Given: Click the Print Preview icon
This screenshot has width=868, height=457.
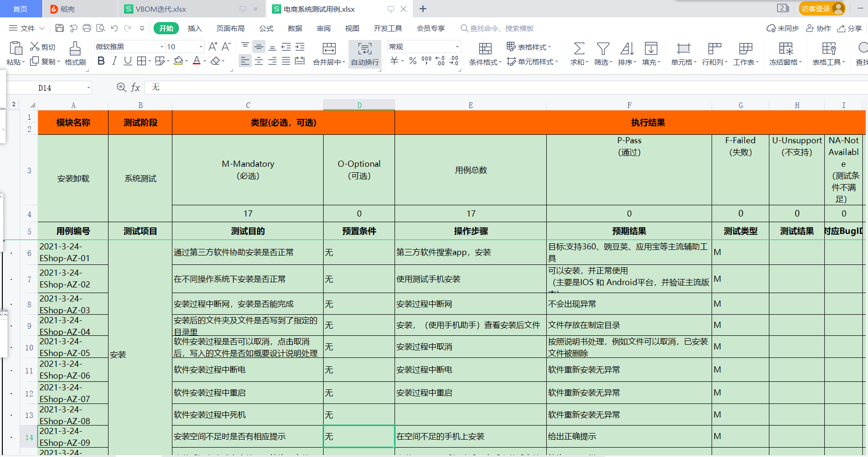Looking at the screenshot, I should click(x=101, y=28).
